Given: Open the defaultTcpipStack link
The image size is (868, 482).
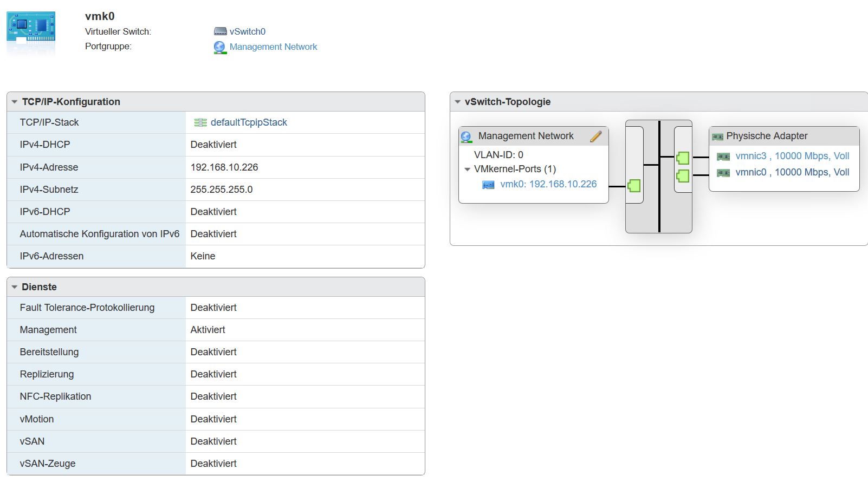Looking at the screenshot, I should (249, 122).
